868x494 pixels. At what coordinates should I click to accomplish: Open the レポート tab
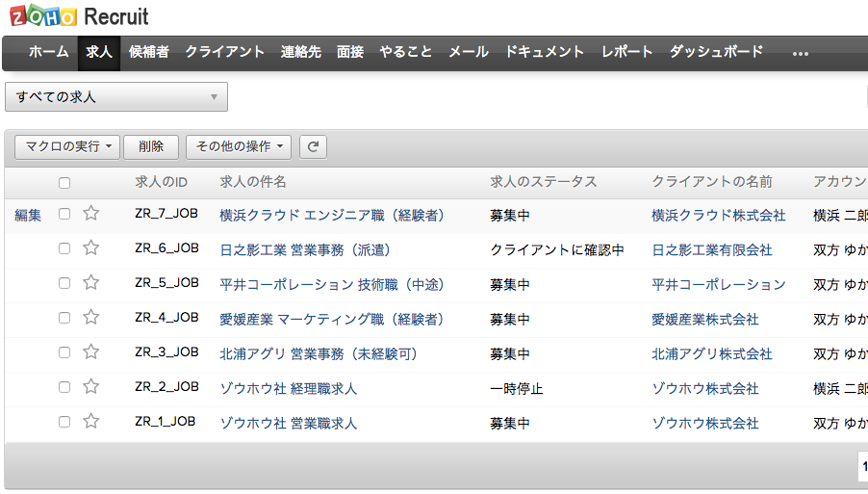[x=627, y=52]
